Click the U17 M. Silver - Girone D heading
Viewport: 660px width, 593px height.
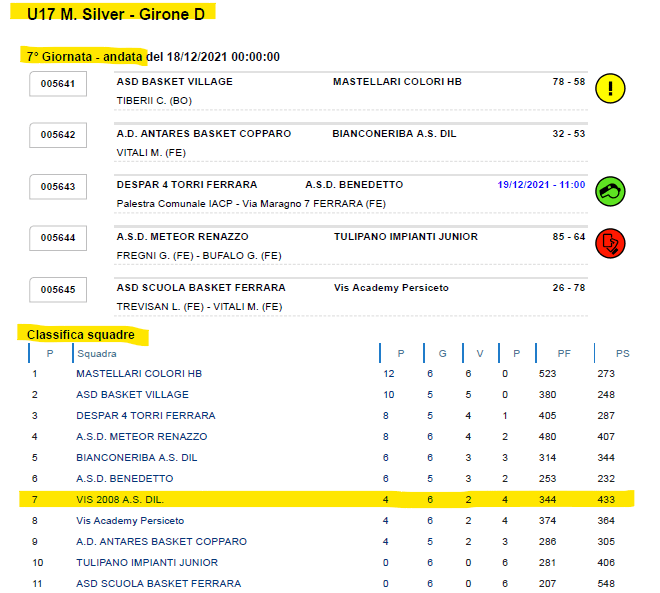click(x=116, y=14)
